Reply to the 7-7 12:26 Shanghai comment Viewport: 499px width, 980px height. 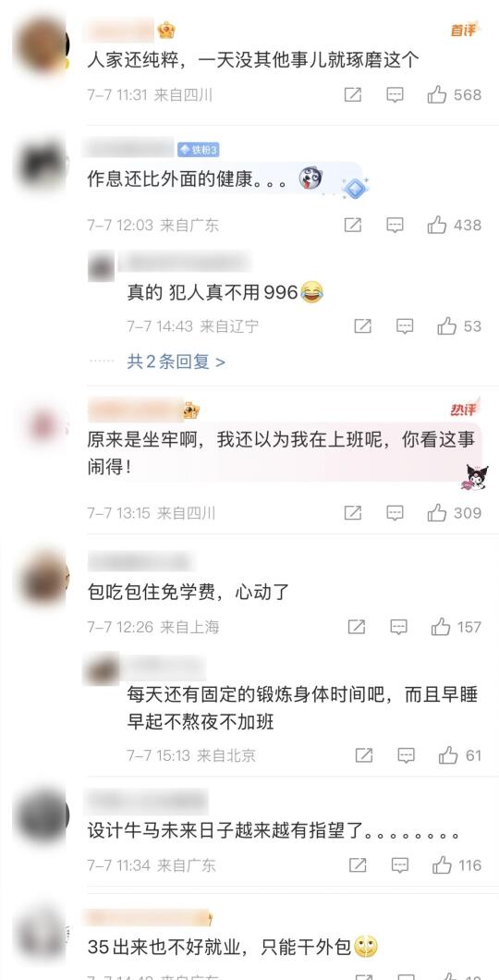coord(398,627)
